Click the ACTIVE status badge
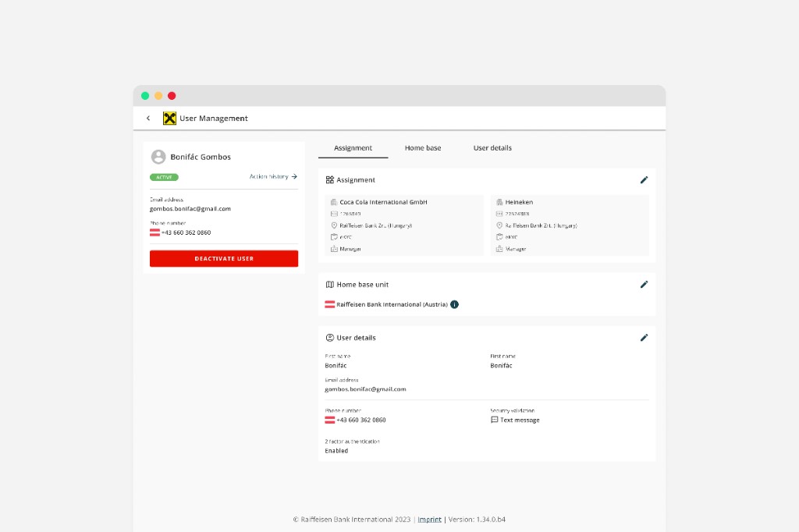This screenshot has width=799, height=532. click(164, 177)
